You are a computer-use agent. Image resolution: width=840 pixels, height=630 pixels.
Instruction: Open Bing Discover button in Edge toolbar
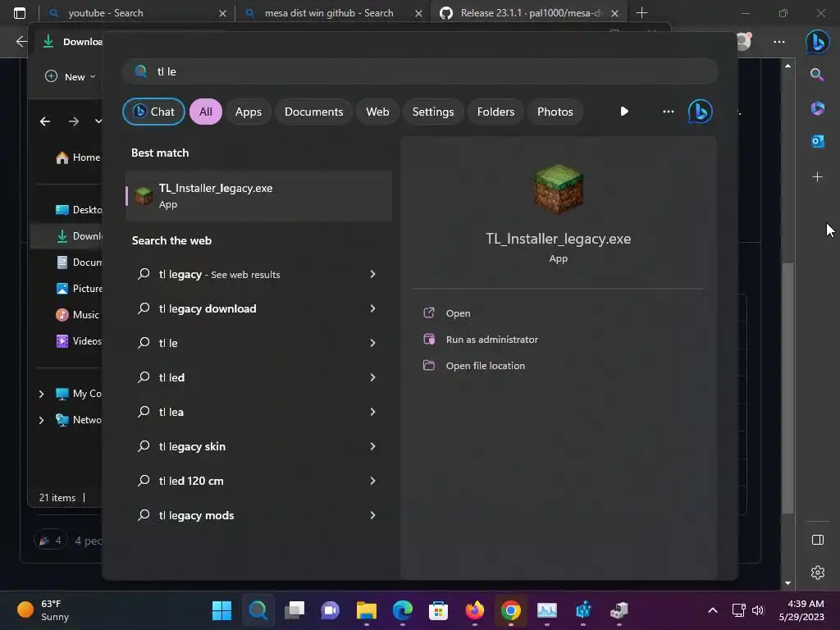(x=818, y=42)
